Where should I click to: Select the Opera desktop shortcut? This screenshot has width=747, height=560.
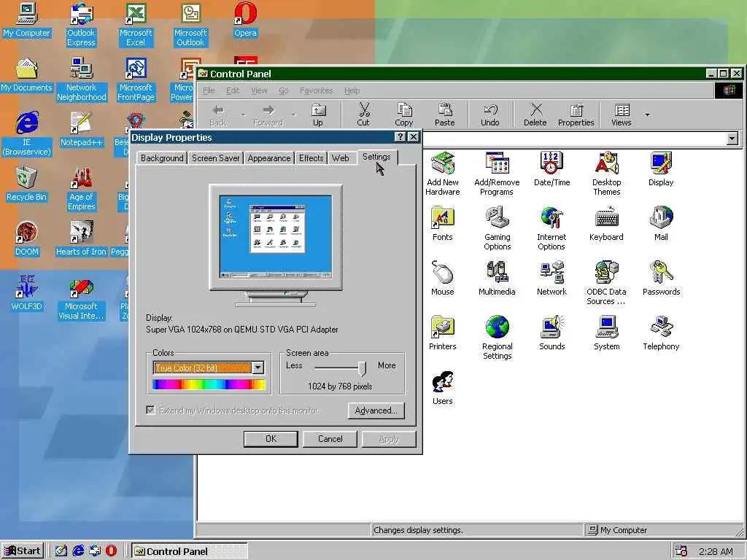pyautogui.click(x=245, y=20)
